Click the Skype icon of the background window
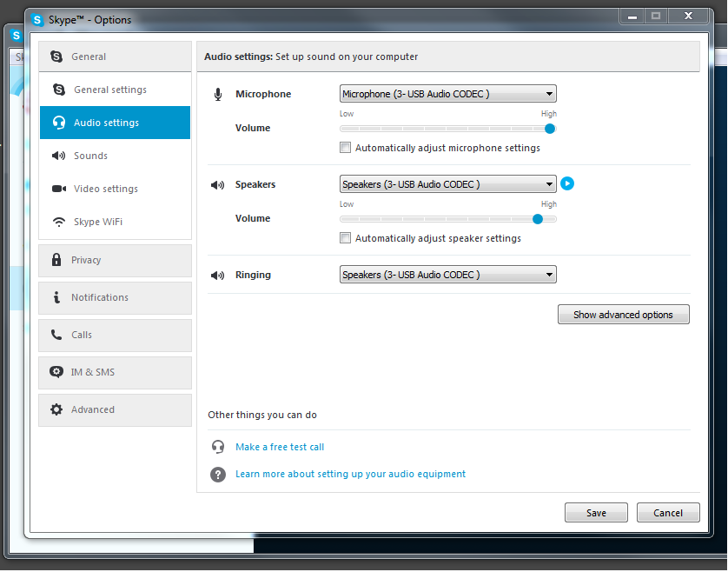The height and width of the screenshot is (572, 728). [x=17, y=36]
